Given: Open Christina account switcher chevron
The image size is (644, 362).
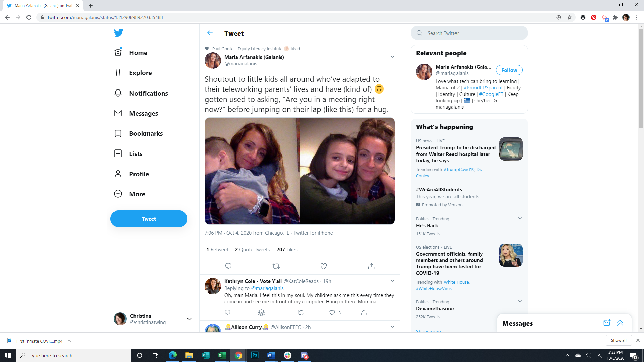Looking at the screenshot, I should [x=189, y=319].
